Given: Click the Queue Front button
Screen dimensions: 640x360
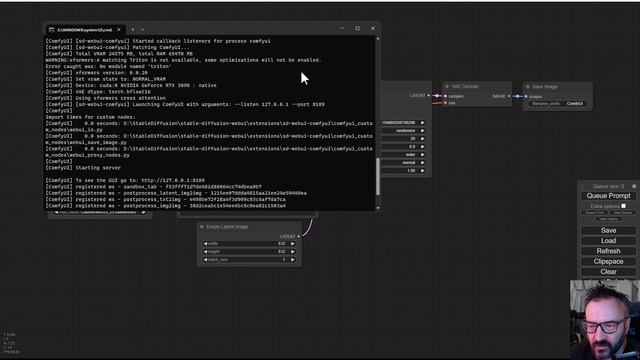Looking at the screenshot, I should [x=595, y=213].
